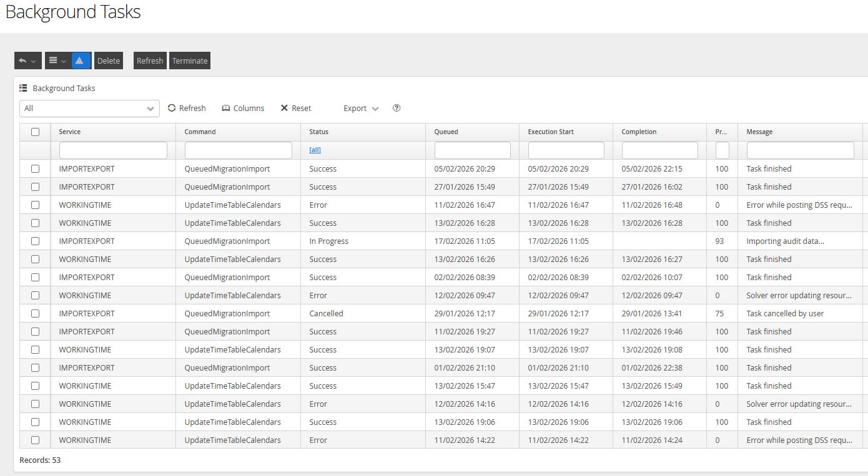Expand the All filter dropdown
Screen dimensions: 868x476
tap(89, 109)
